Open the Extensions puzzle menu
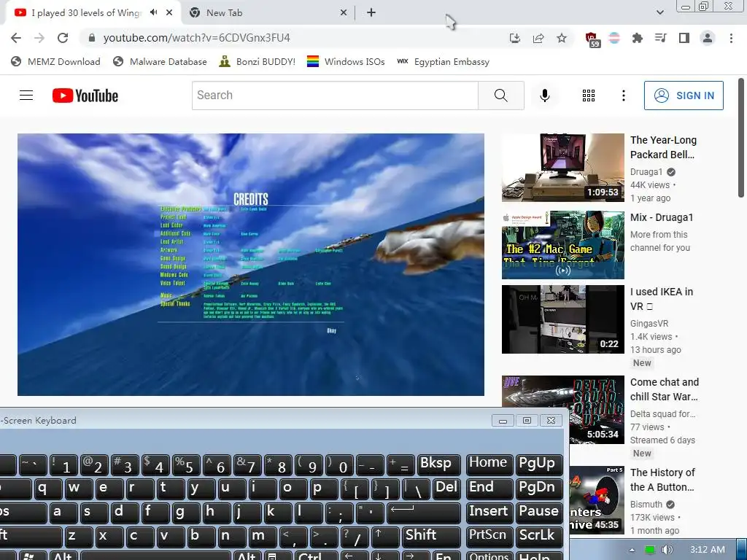 638,38
